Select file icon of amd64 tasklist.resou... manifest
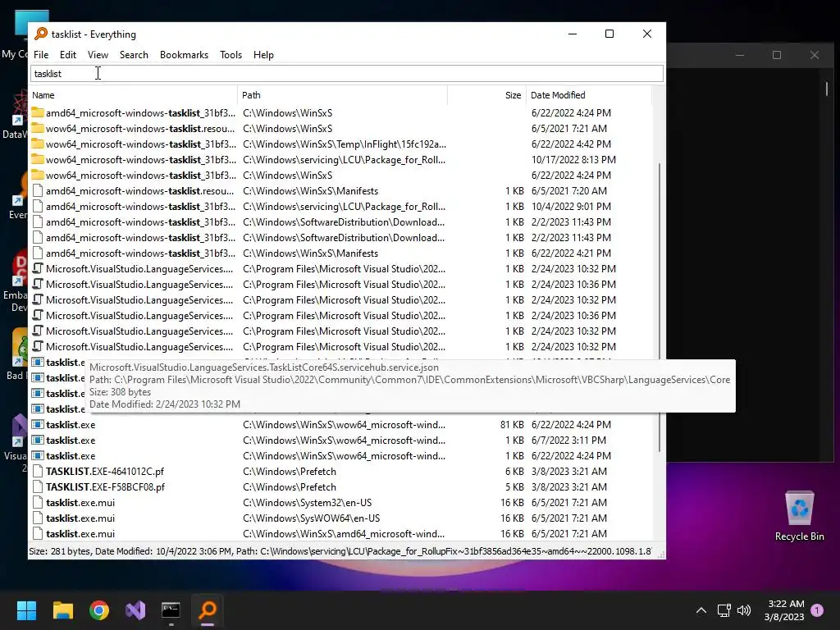The height and width of the screenshot is (630, 840). [38, 190]
